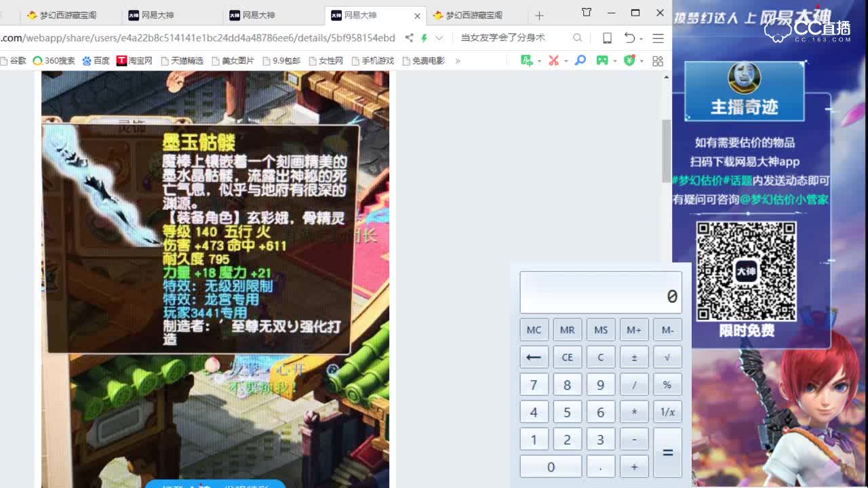
Task: Click calculator divide button
Action: click(634, 384)
